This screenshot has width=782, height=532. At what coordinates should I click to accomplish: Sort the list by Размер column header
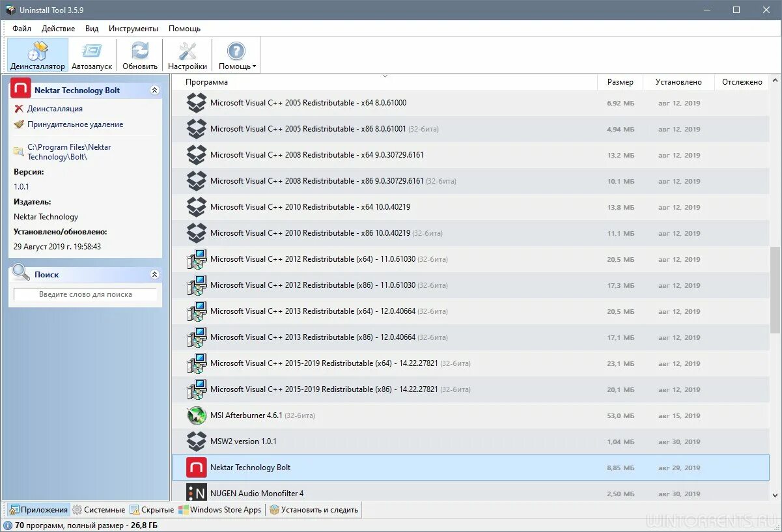tap(620, 82)
